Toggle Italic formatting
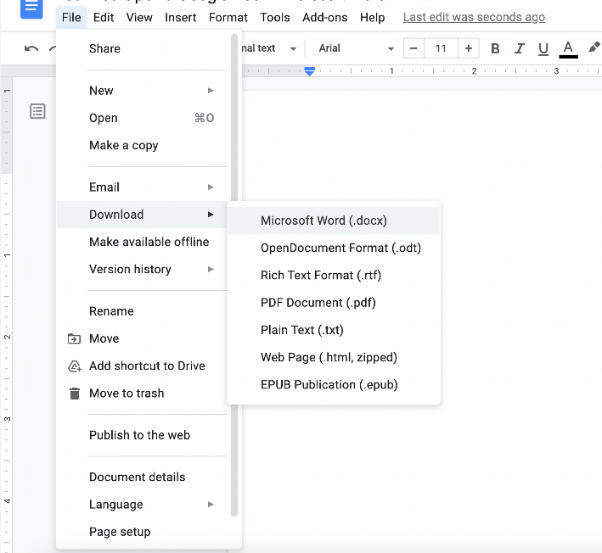The width and height of the screenshot is (602, 553). 519,48
